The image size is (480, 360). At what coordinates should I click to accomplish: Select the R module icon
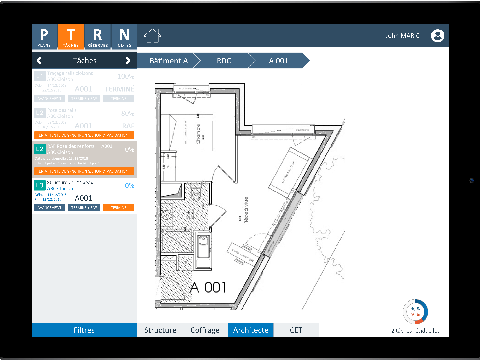98,37
